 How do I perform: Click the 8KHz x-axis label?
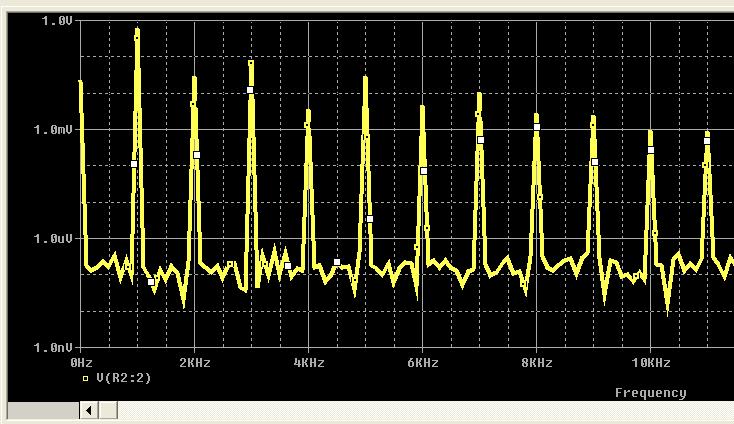click(x=537, y=363)
